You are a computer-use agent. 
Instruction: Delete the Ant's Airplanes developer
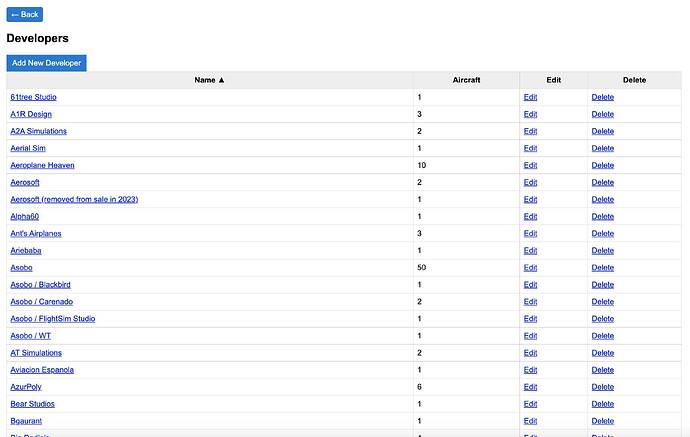point(603,233)
